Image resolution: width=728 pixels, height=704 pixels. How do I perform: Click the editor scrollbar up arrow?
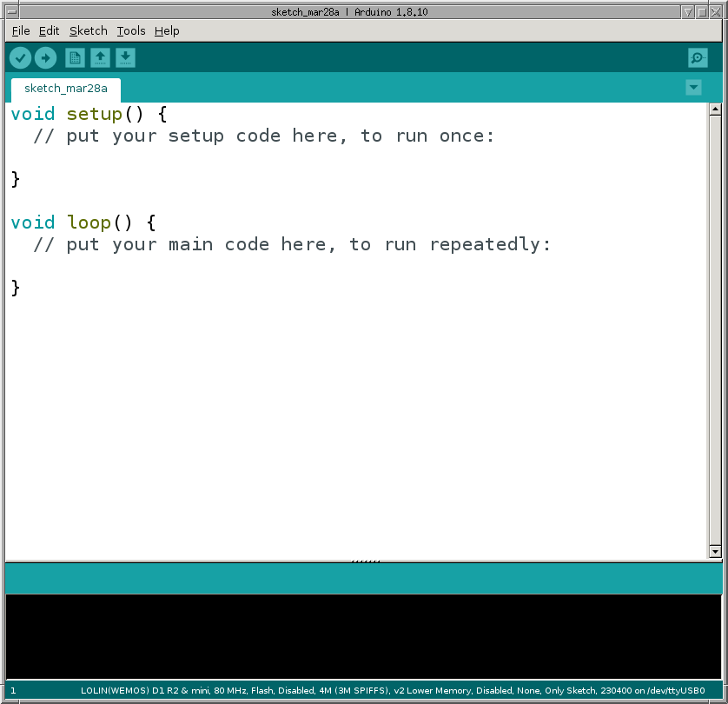715,110
